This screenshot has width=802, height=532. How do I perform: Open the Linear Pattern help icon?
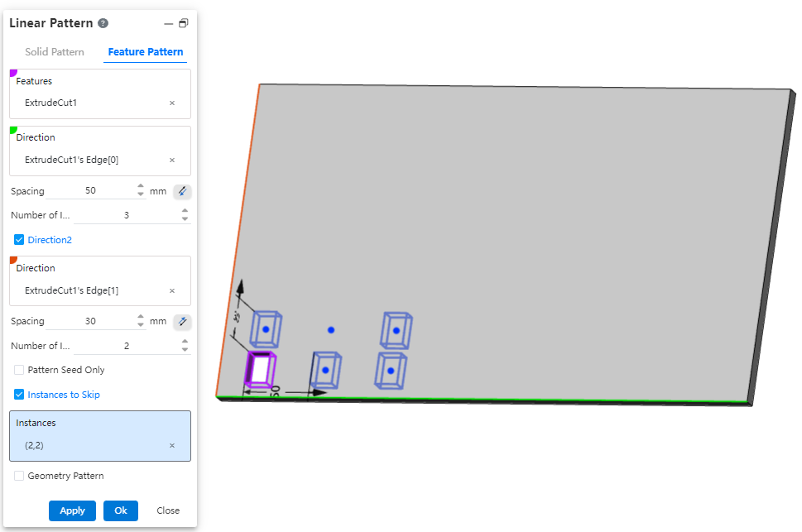[x=103, y=23]
